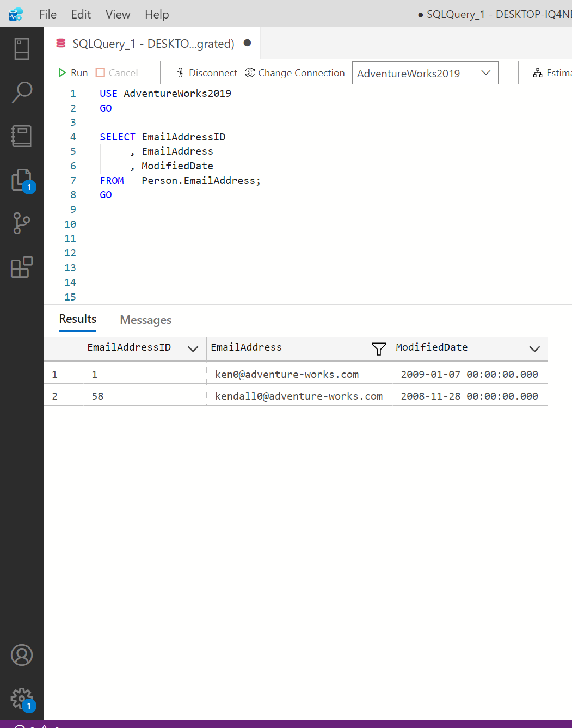Switch to the Messages tab
This screenshot has width=572, height=728.
(145, 320)
